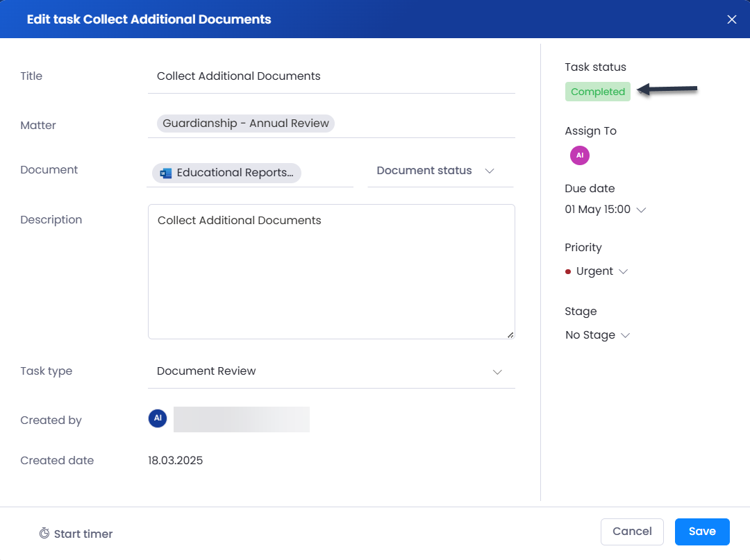The width and height of the screenshot is (750, 560).
Task: Close the Edit task dialog
Action: [x=731, y=19]
